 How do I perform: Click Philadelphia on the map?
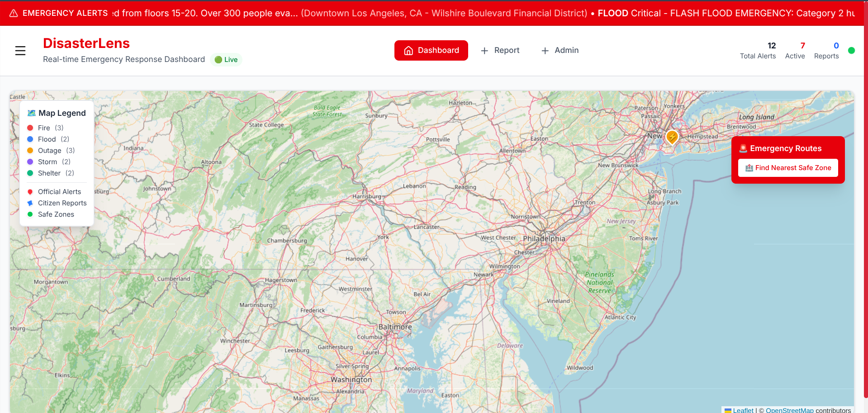(544, 238)
